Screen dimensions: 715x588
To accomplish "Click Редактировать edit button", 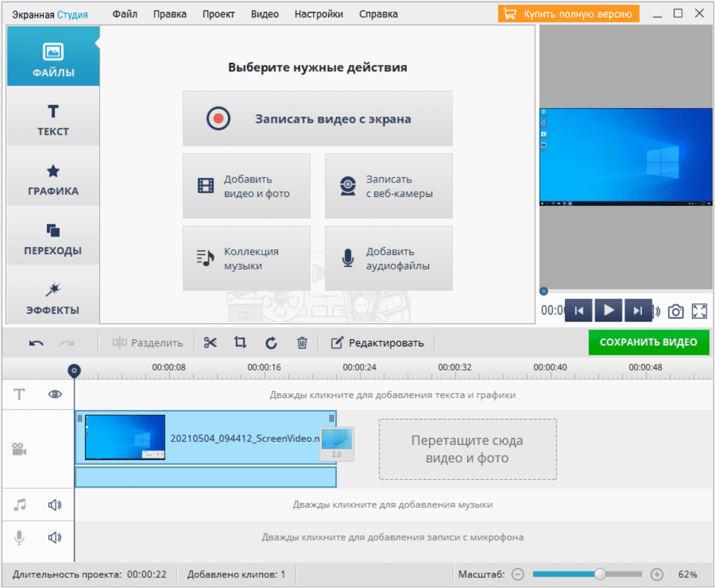I will click(x=378, y=343).
